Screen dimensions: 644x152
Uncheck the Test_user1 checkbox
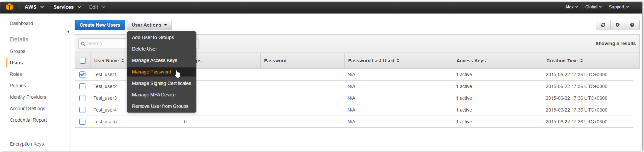(82, 74)
